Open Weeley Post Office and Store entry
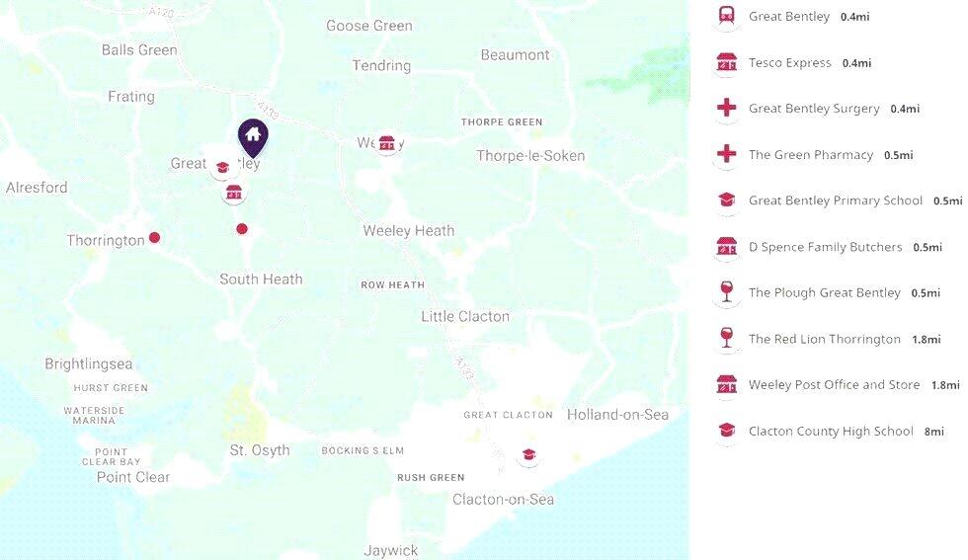The width and height of the screenshot is (968, 560). [837, 384]
